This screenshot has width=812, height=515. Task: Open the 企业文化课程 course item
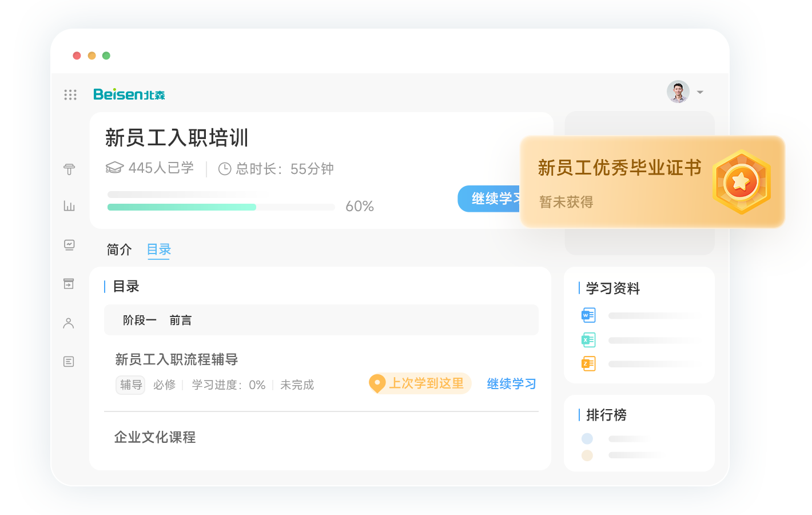[155, 437]
